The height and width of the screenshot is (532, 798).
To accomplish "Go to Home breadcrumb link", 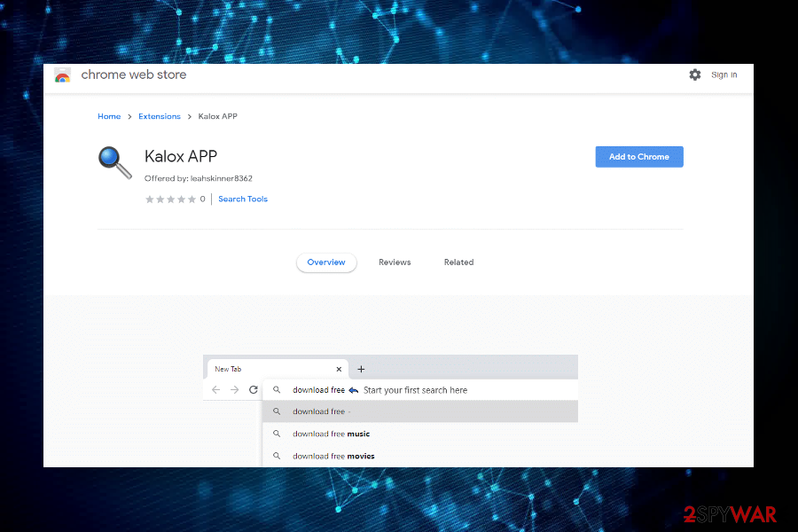I will [109, 116].
